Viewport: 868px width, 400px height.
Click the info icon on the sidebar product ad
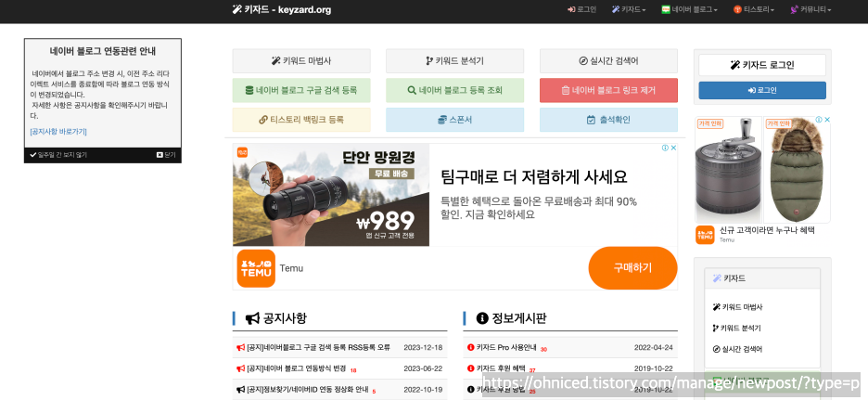point(819,120)
